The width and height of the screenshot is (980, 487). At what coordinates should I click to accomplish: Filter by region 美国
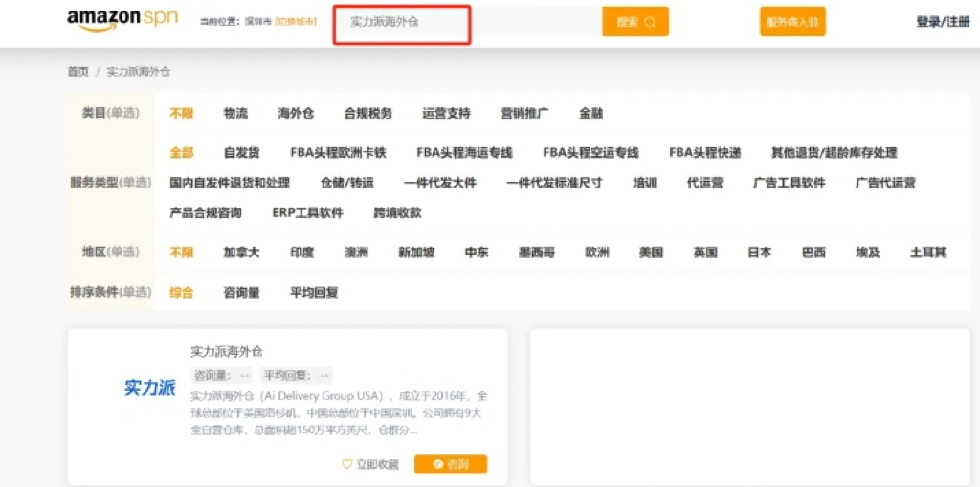[x=651, y=253]
